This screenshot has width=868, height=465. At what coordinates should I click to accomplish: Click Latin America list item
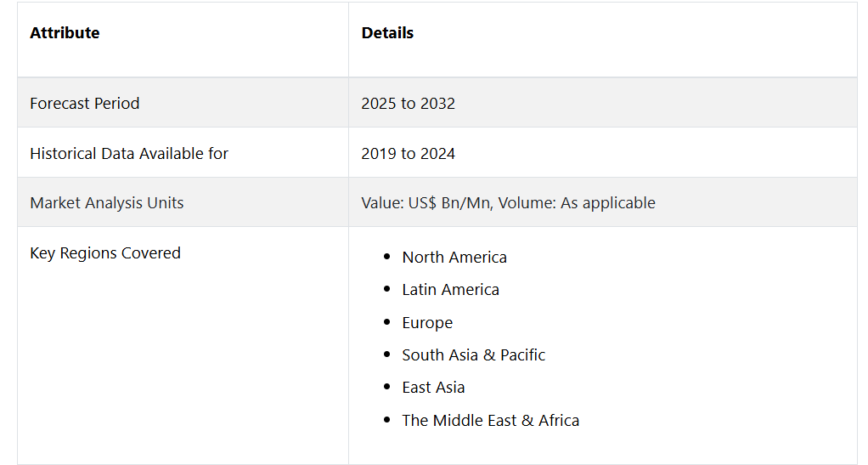(x=451, y=289)
